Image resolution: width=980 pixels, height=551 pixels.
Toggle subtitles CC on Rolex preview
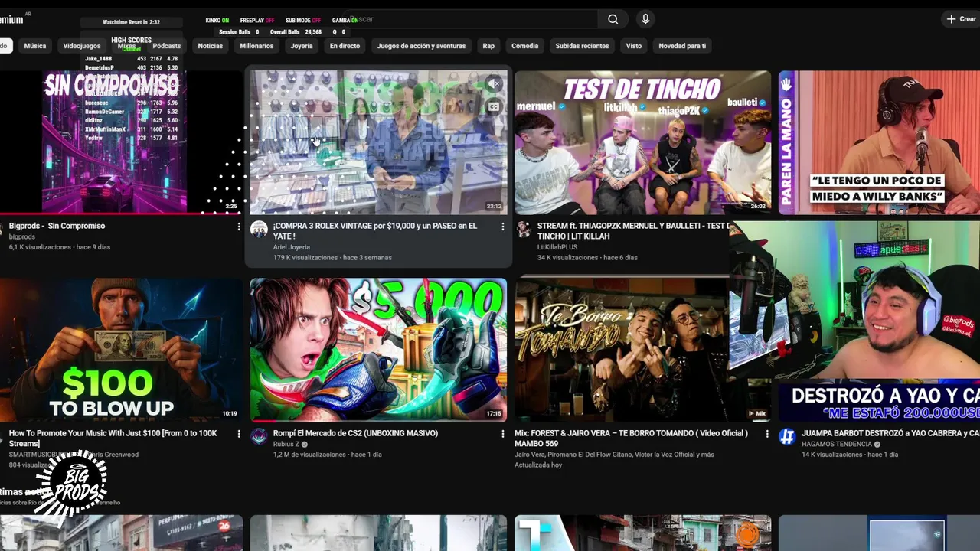(x=494, y=106)
